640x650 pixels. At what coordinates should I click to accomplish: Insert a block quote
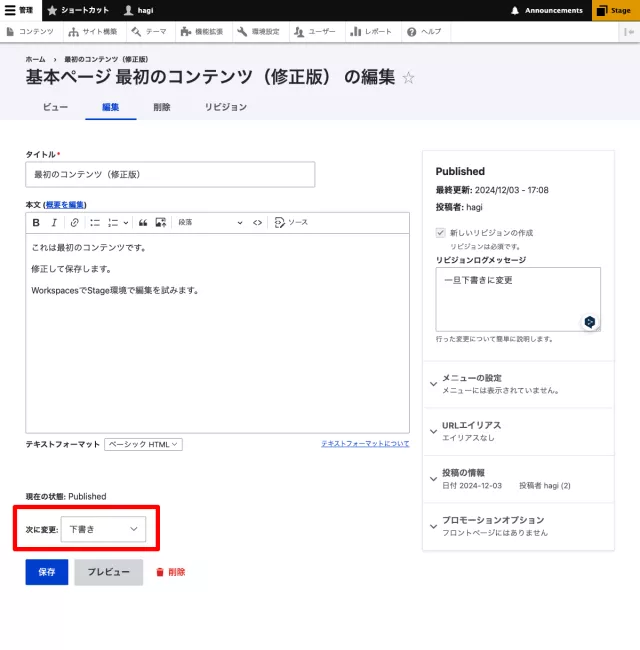143,223
